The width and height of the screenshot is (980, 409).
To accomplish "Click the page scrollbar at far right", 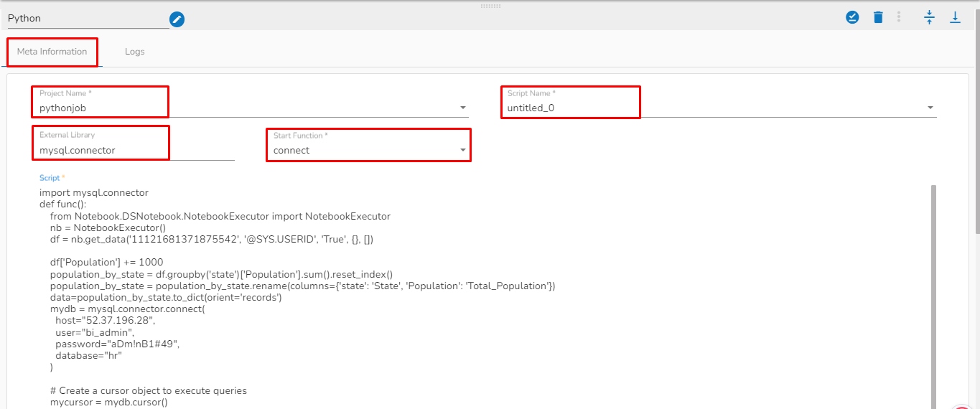I will click(976, 144).
